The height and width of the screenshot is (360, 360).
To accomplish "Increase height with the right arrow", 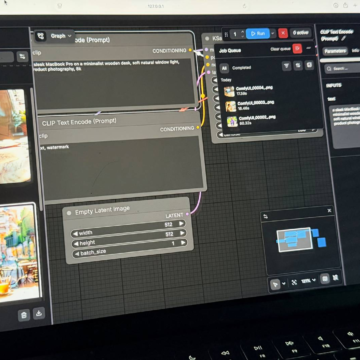I will pyautogui.click(x=182, y=233).
